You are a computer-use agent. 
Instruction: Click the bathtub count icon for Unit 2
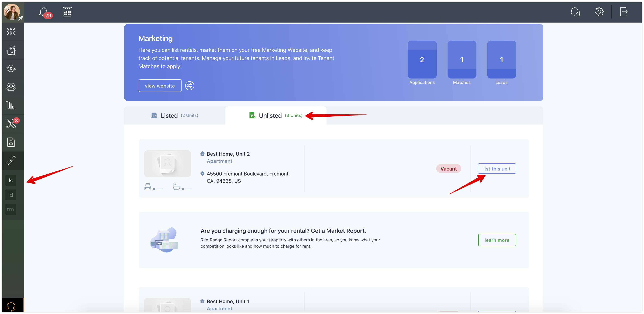point(177,187)
